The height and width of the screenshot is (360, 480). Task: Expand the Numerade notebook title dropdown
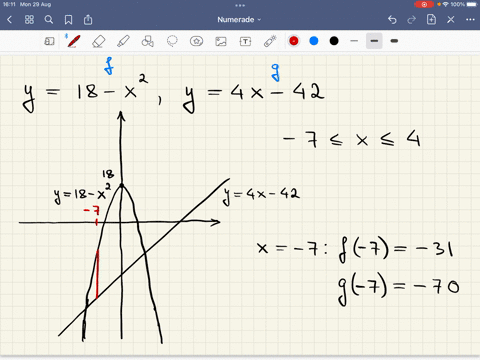click(239, 20)
